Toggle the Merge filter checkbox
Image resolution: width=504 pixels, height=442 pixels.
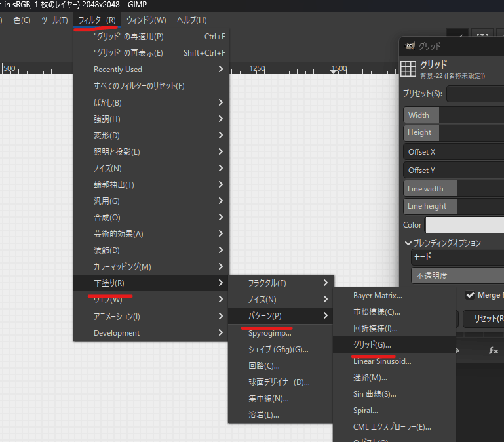click(470, 295)
